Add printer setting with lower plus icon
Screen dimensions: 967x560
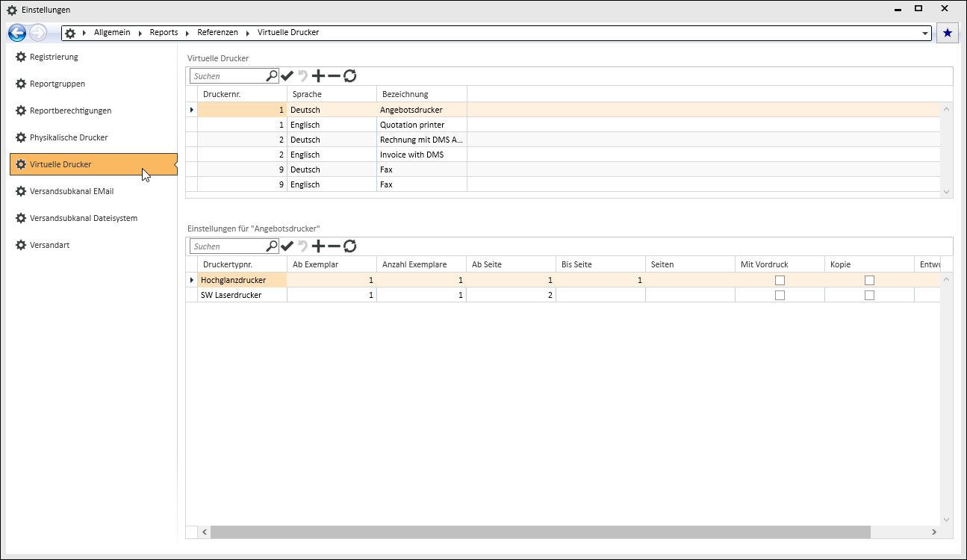[x=318, y=246]
